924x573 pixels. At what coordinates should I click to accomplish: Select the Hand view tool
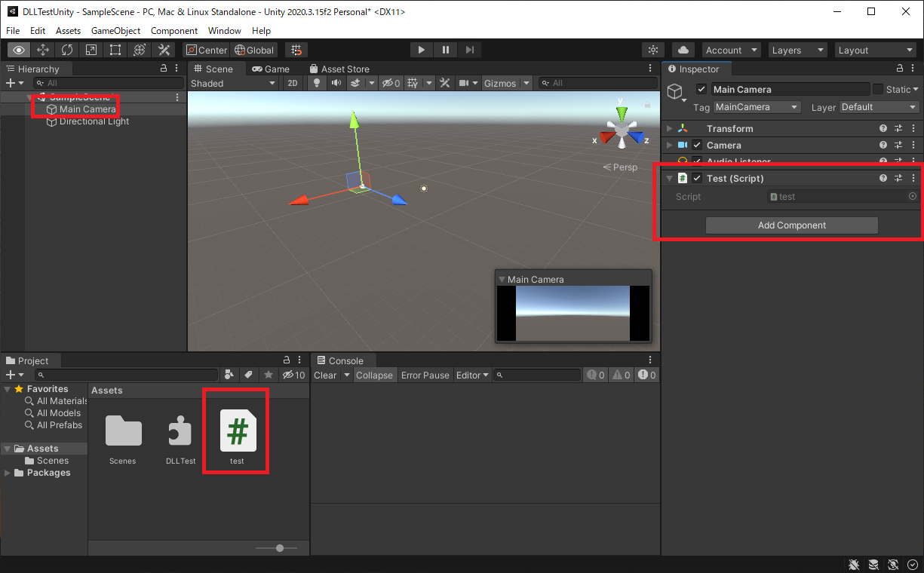click(19, 50)
